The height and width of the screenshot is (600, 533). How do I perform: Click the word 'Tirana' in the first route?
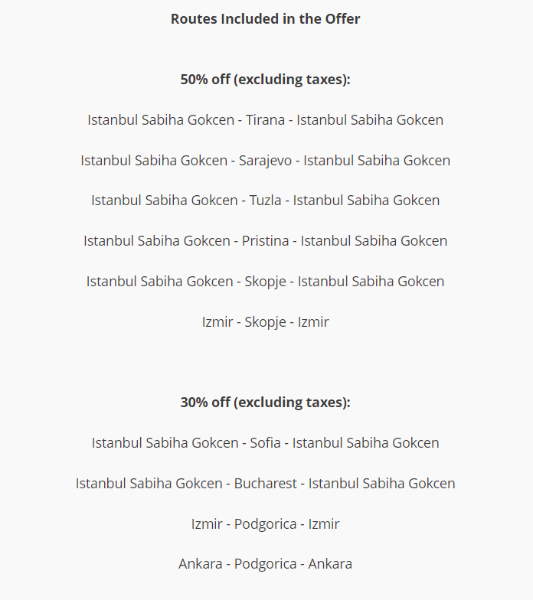[x=265, y=120]
